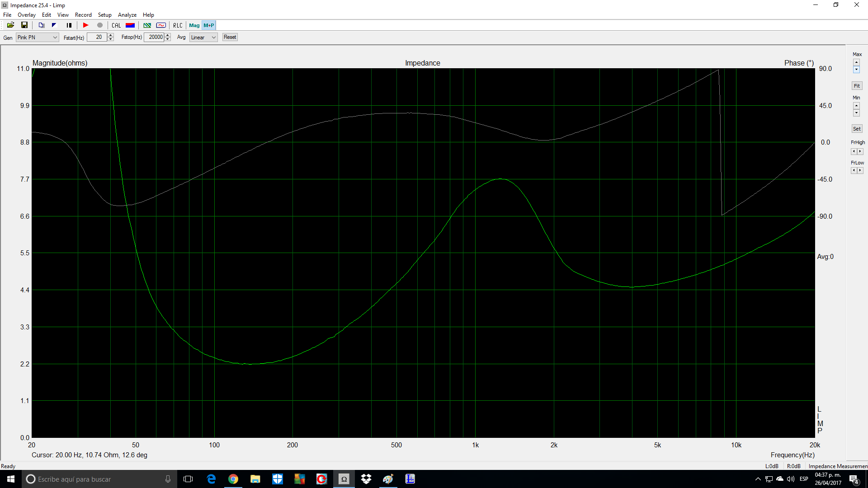Click the copy pages toolbar icon
868x488 pixels.
coord(41,25)
